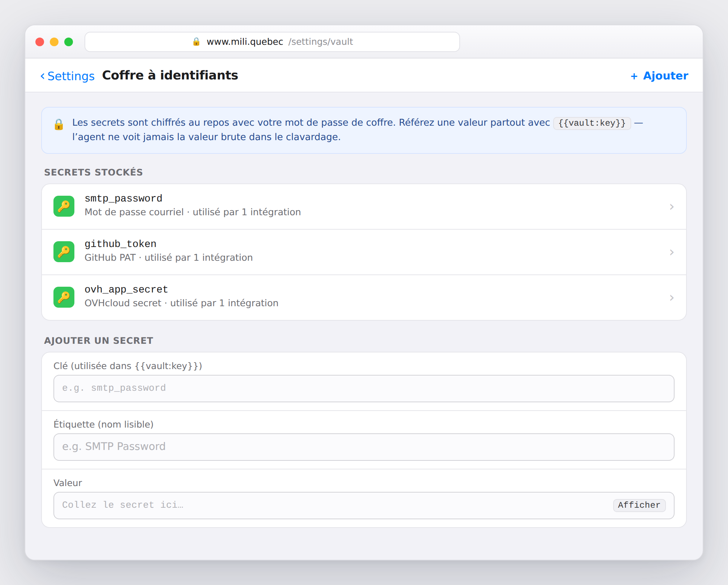Open the ovh_app_secret secret name
Viewport: 728px width, 585px height.
point(126,289)
